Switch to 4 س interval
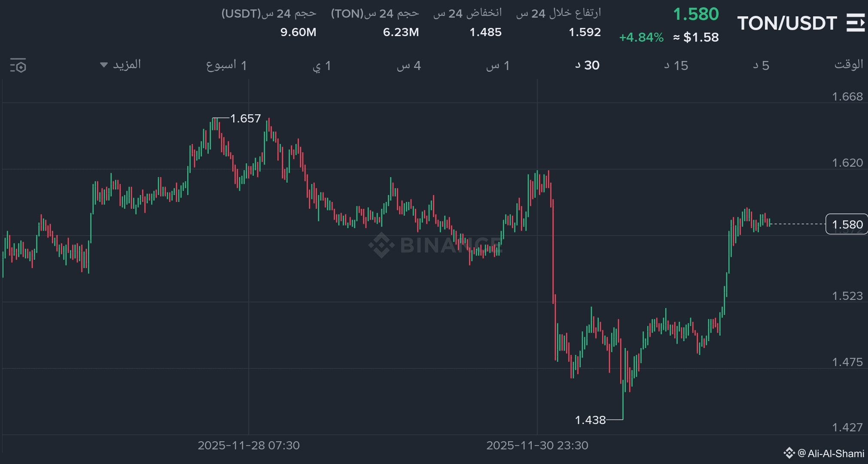Image resolution: width=868 pixels, height=464 pixels. click(409, 65)
